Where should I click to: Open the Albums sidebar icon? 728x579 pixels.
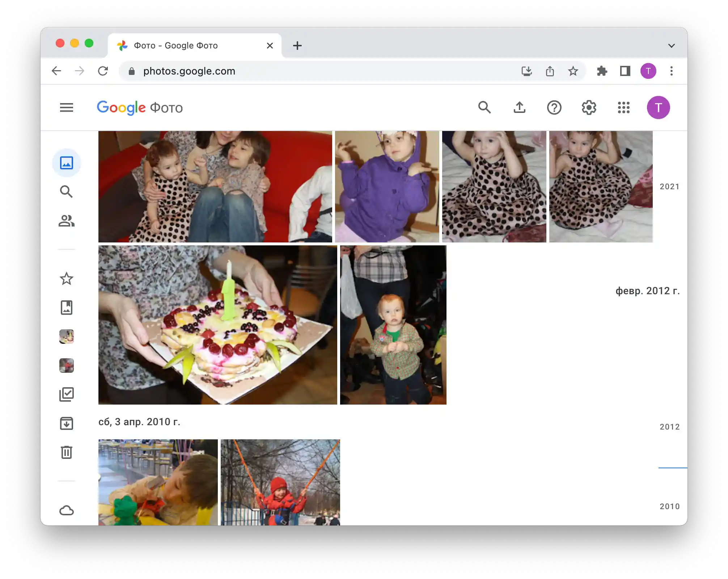pyautogui.click(x=67, y=308)
